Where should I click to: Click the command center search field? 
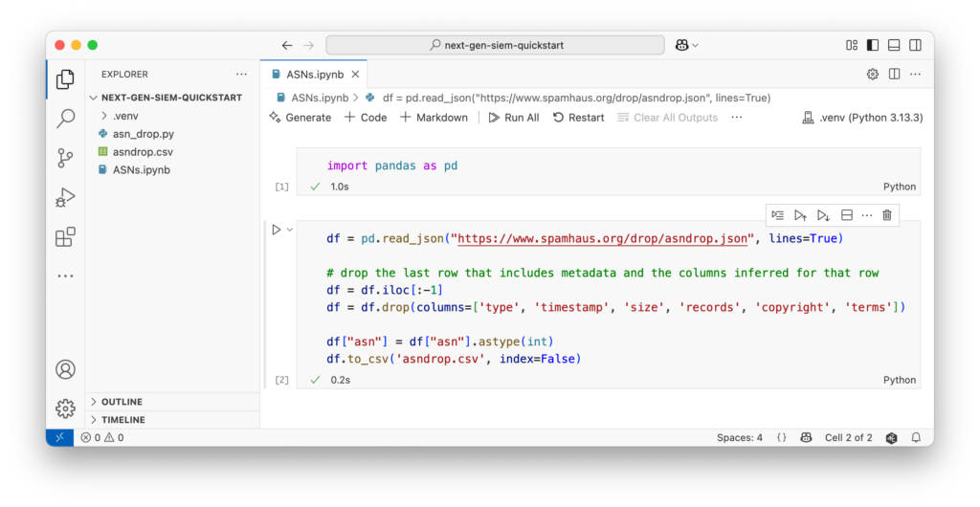[495, 45]
